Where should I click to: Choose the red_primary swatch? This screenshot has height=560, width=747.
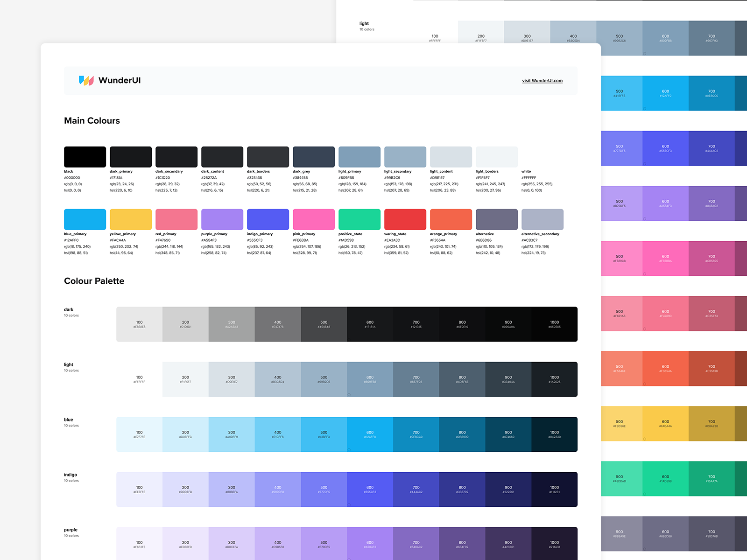pos(176,219)
